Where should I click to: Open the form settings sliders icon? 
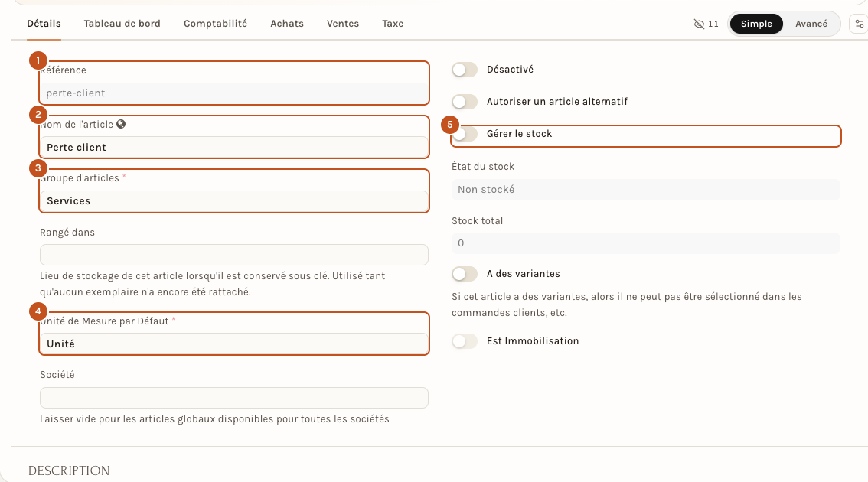point(859,24)
